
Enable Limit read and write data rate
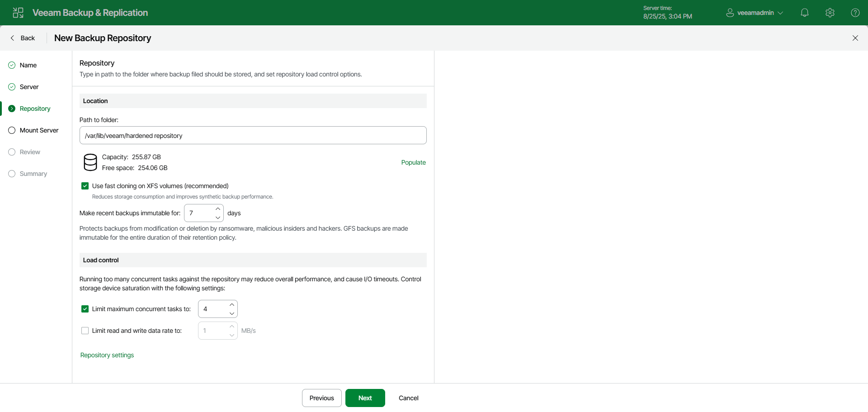coord(85,331)
